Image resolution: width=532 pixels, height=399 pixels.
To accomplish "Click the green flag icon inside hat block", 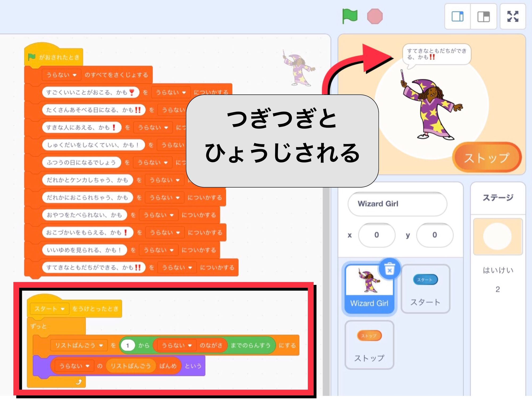I will coord(32,57).
